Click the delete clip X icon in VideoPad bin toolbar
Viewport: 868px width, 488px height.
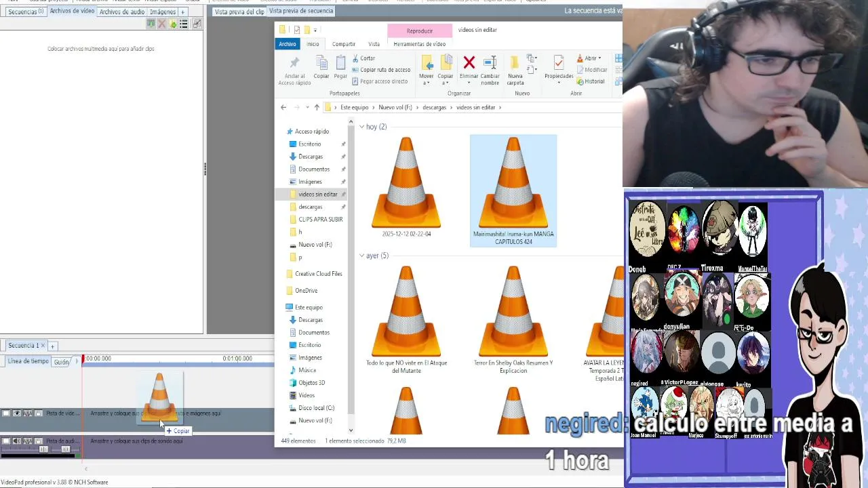tap(162, 24)
